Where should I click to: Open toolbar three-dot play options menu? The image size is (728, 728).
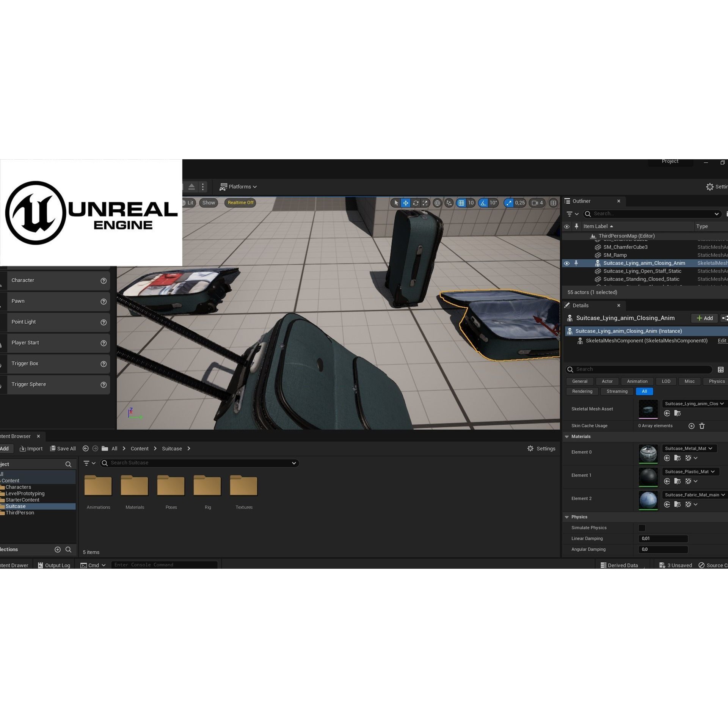click(203, 187)
